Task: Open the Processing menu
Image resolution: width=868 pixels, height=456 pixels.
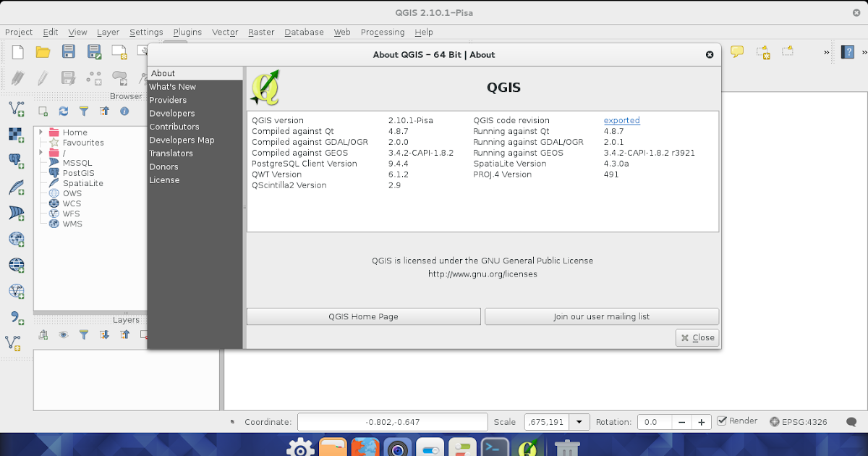Action: 383,32
